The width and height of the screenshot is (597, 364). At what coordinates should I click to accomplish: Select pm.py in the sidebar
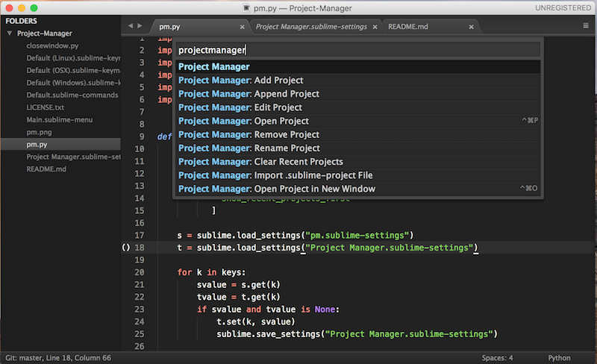(x=61, y=144)
